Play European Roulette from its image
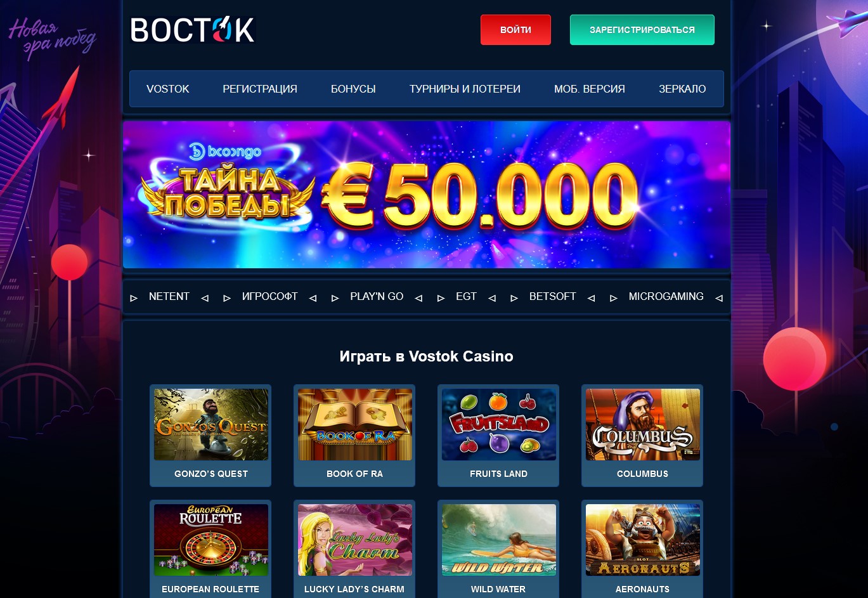Image resolution: width=868 pixels, height=598 pixels. pos(211,540)
